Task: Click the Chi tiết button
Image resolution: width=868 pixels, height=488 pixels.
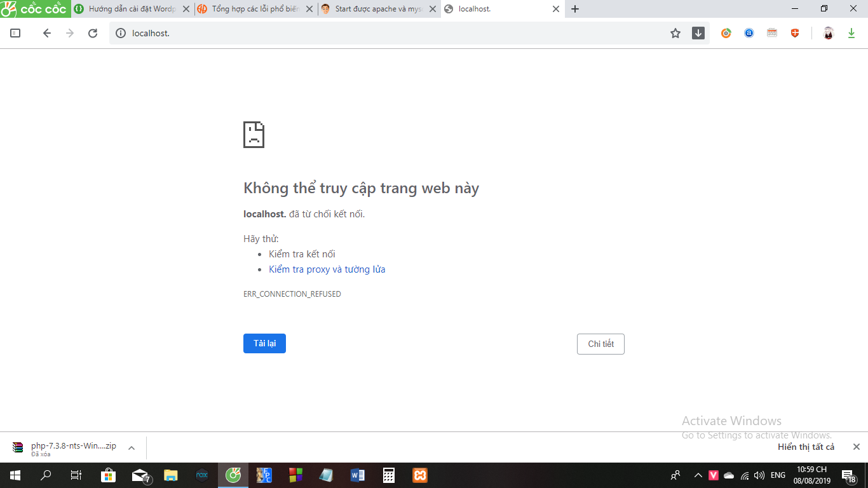Action: click(x=600, y=344)
